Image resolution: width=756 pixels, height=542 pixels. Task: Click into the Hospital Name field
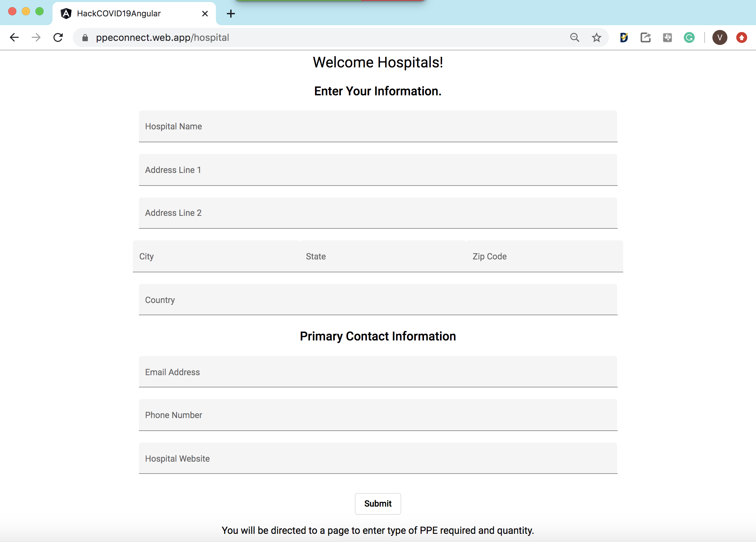pos(378,126)
